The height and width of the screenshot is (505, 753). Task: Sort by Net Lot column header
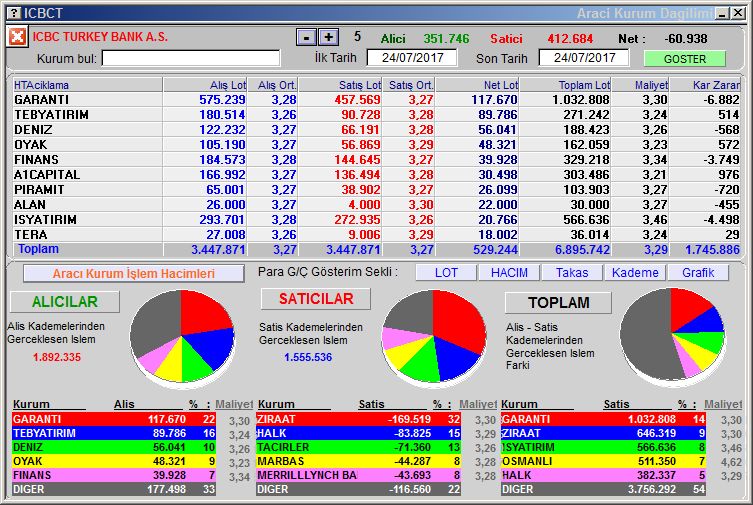click(x=478, y=85)
